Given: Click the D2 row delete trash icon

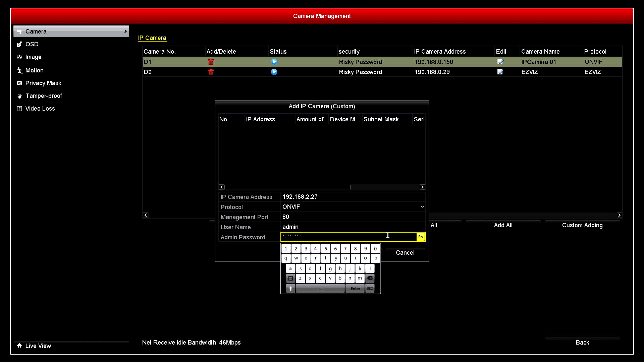Looking at the screenshot, I should 211,72.
